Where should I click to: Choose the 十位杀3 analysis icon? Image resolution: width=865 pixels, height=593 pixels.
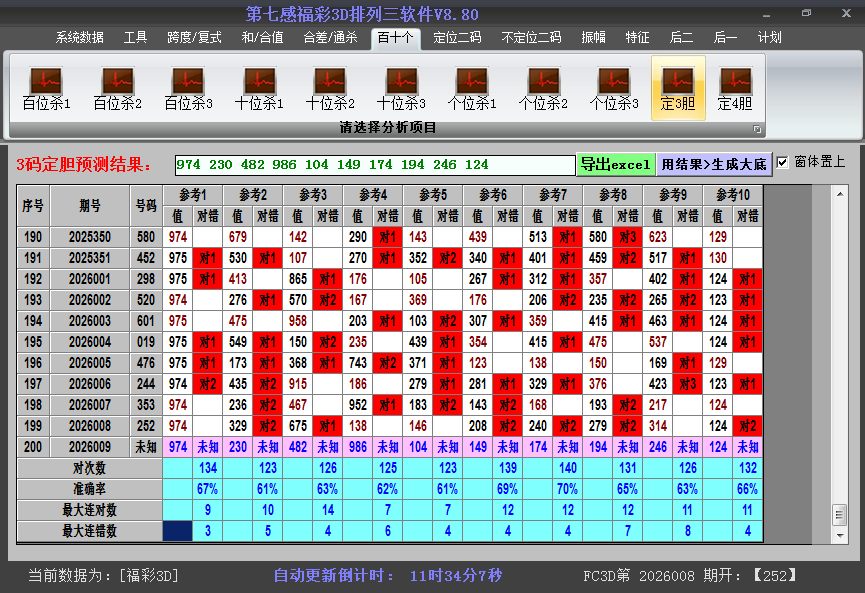click(x=401, y=88)
